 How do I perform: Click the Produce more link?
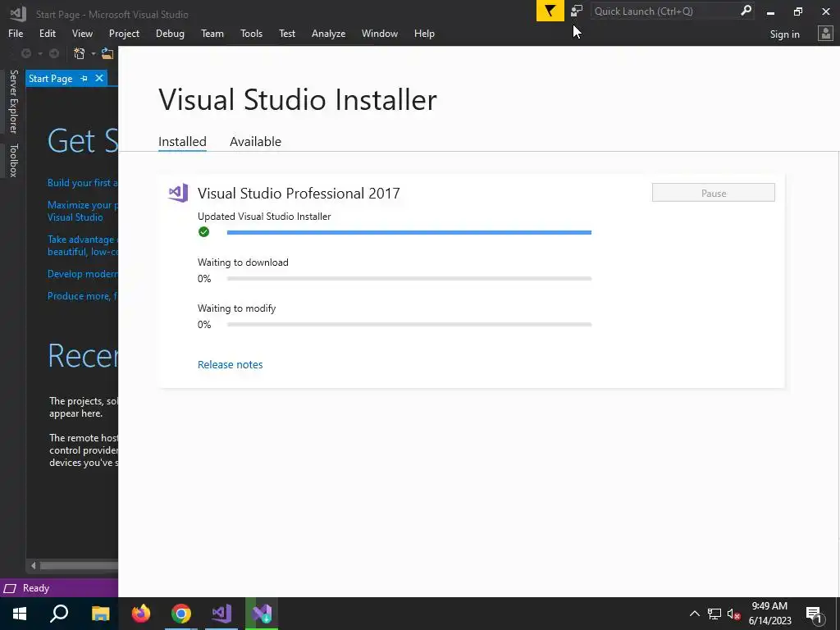(83, 295)
